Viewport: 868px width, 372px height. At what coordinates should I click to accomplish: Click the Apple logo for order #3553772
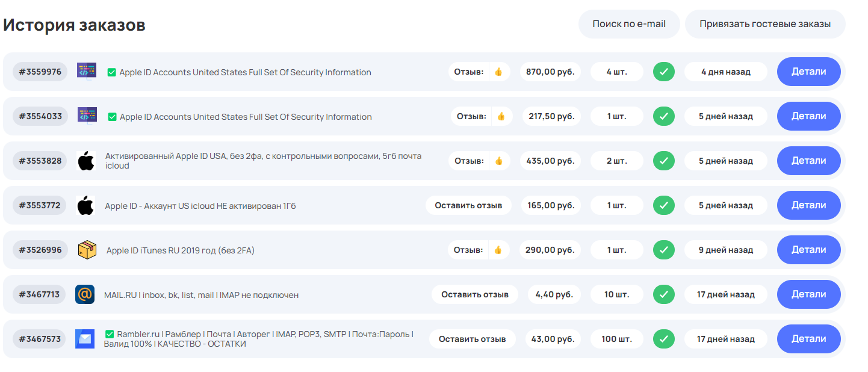(86, 205)
